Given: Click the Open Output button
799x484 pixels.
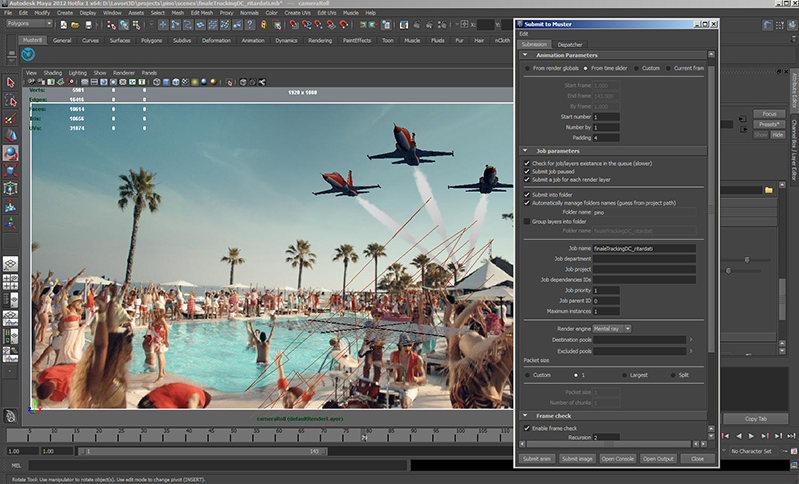Looking at the screenshot, I should [658, 459].
